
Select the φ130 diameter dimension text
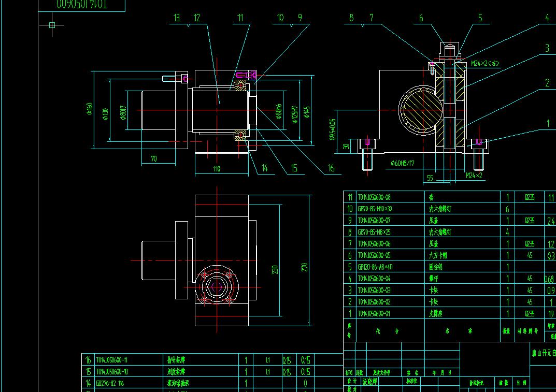105,114
